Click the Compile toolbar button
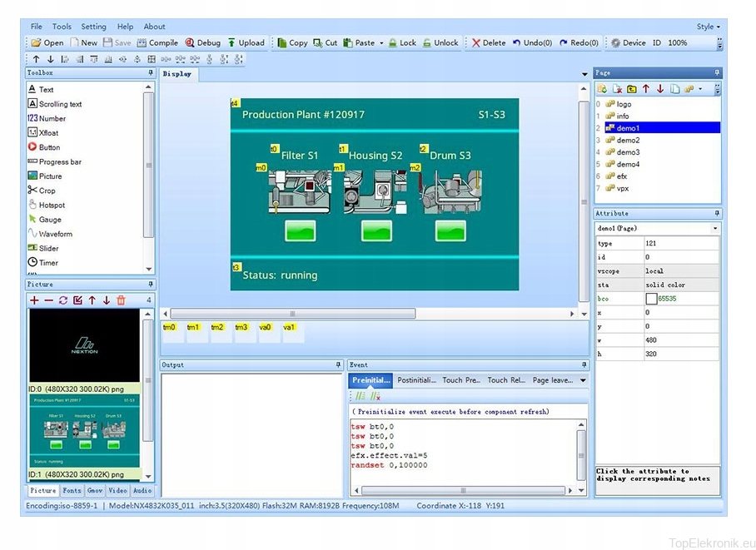Viewport: 756px width, 550px height. (157, 42)
